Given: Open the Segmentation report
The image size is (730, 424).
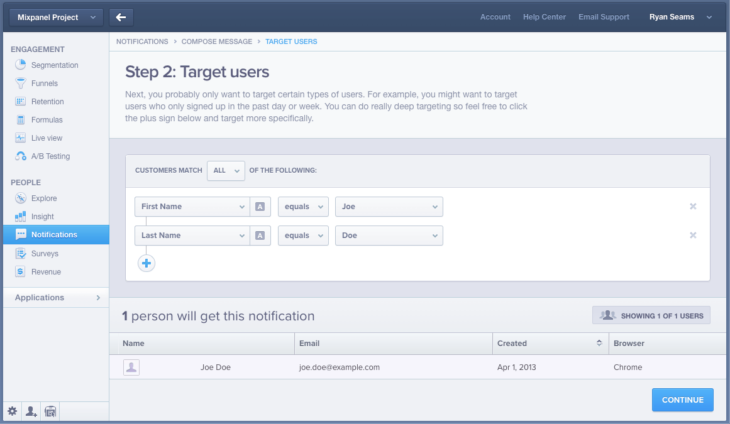Looking at the screenshot, I should pyautogui.click(x=54, y=65).
